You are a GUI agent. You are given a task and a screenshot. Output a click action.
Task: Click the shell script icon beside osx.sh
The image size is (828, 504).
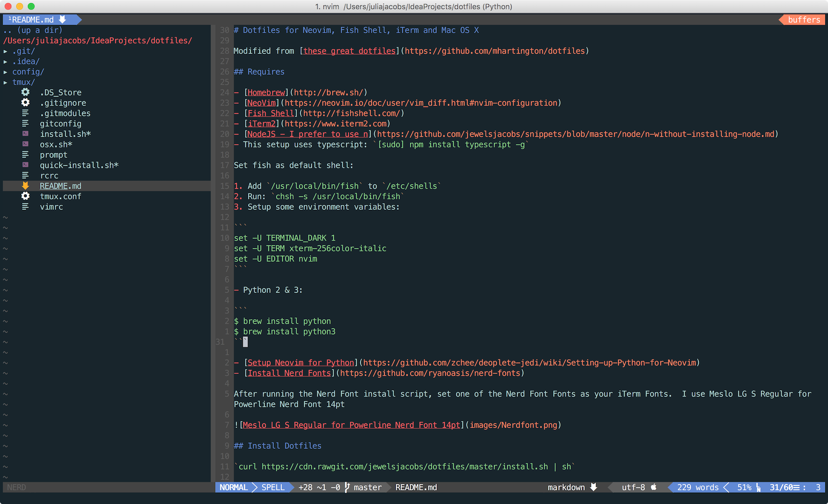click(25, 144)
